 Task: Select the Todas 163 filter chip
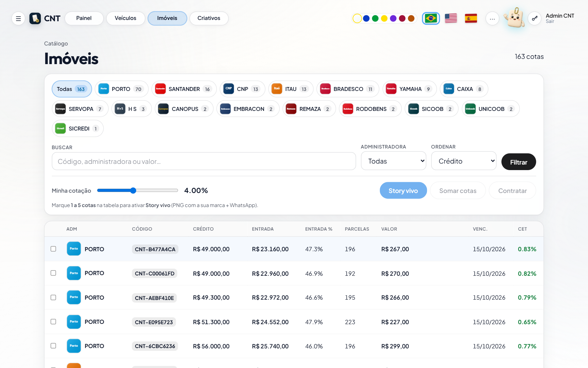click(x=72, y=89)
